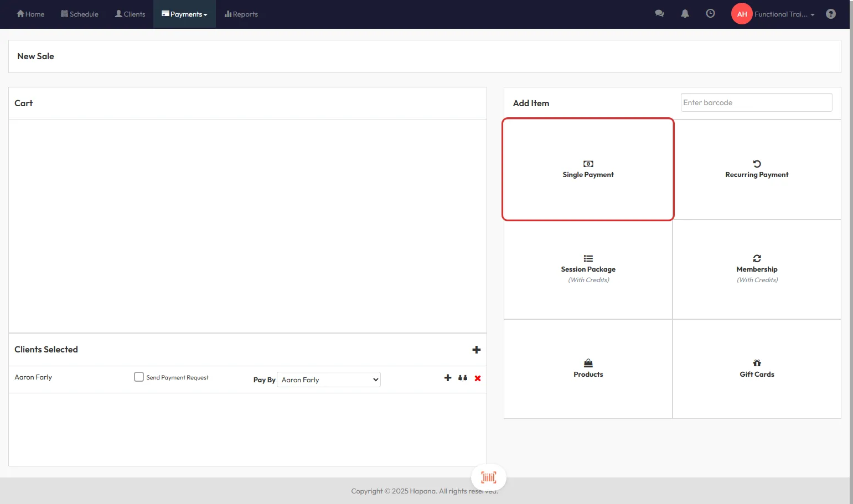Open the notifications bell
This screenshot has width=853, height=504.
pos(685,14)
